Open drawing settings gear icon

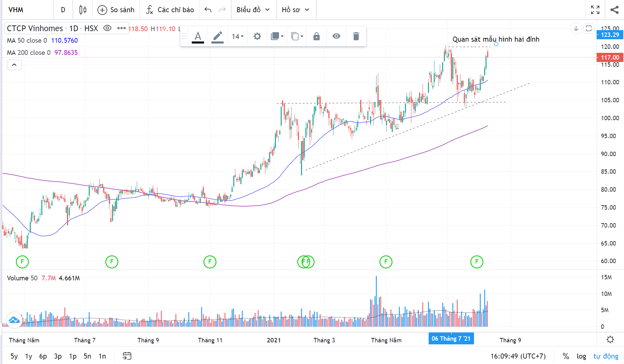click(x=257, y=36)
